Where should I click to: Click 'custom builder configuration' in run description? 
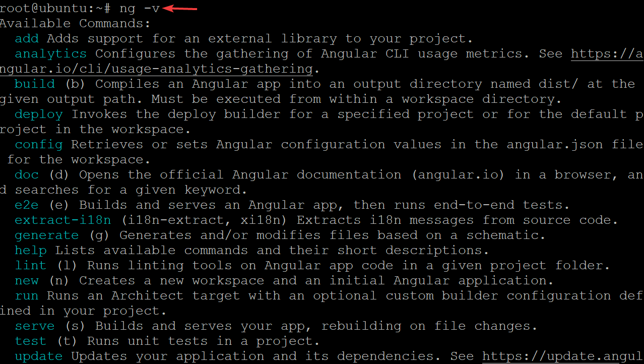(x=490, y=295)
